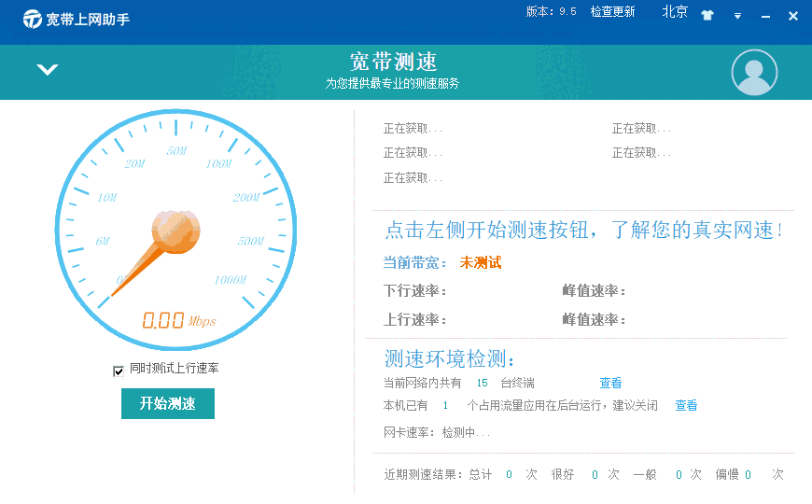Click 查看 next to 建议关闭
Image resolution: width=812 pixels, height=504 pixels.
[686, 405]
